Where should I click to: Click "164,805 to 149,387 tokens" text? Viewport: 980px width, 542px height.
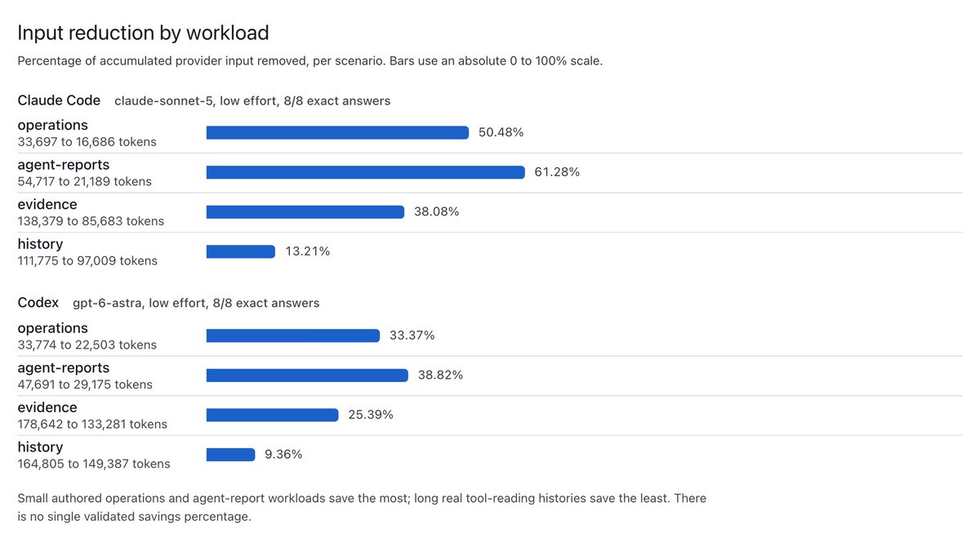coord(94,464)
